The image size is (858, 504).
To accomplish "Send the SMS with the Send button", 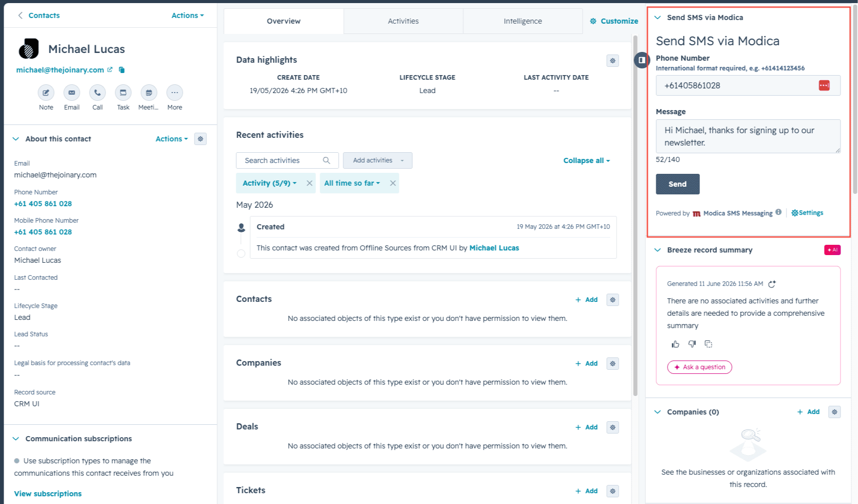I will click(677, 184).
